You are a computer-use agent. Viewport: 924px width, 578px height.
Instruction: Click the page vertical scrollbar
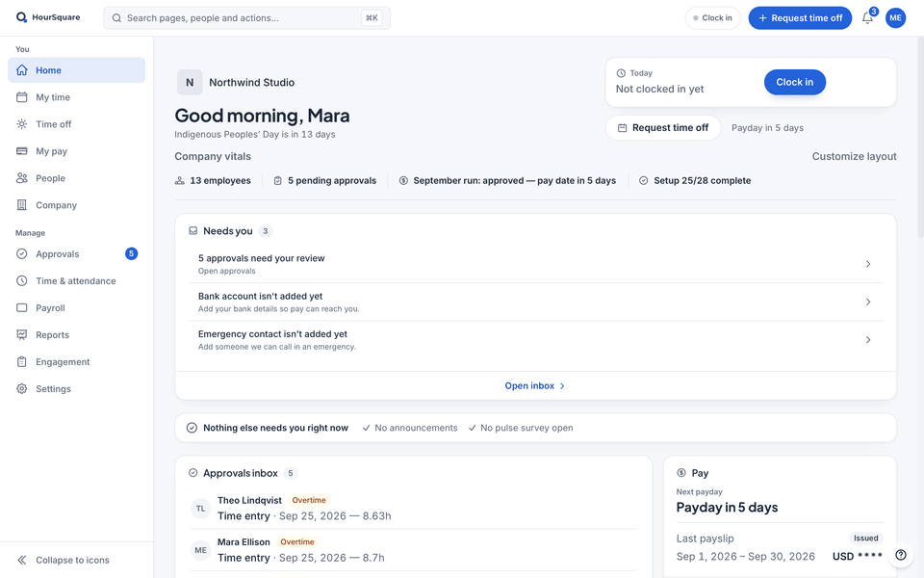point(920,137)
